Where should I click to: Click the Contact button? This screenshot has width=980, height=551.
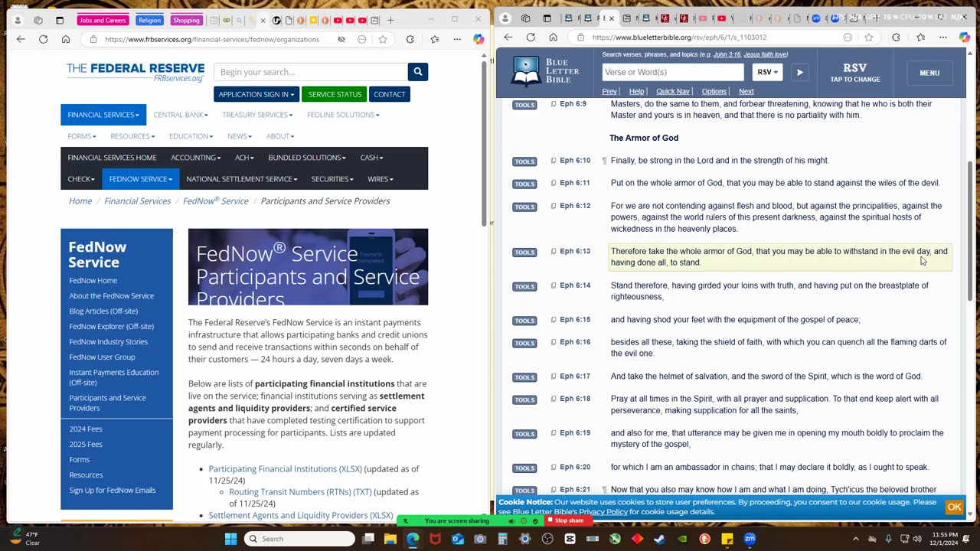click(x=390, y=94)
